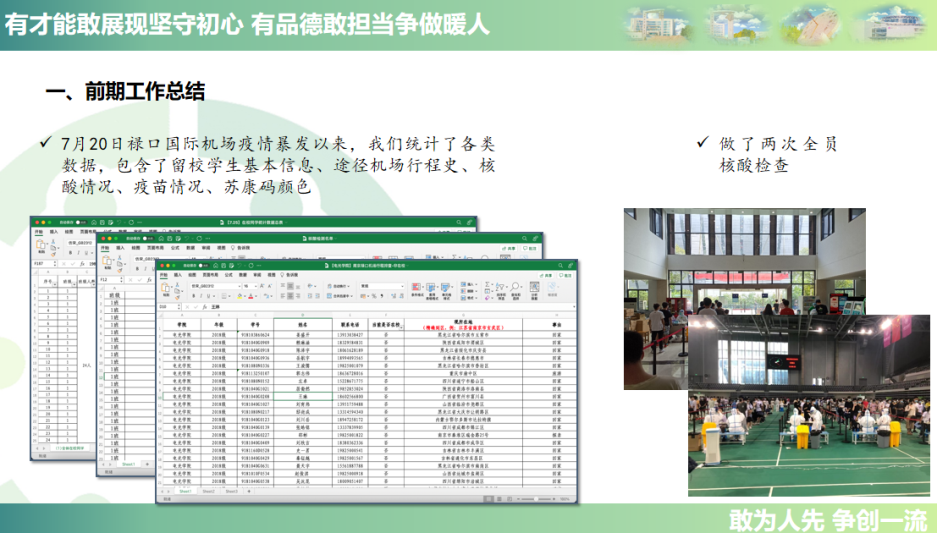Toggle AutoSave switch in front Excel window
This screenshot has height=533, width=937.
pos(204,266)
